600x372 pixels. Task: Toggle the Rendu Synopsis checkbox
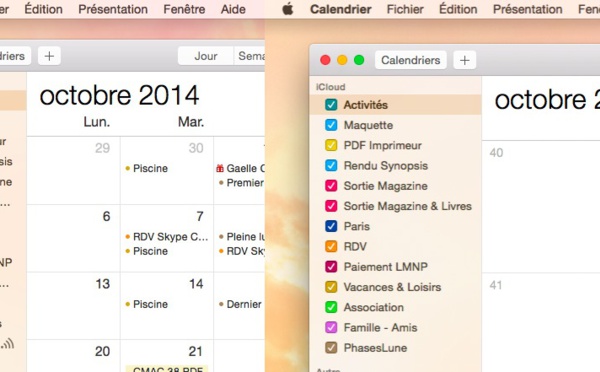click(x=331, y=166)
